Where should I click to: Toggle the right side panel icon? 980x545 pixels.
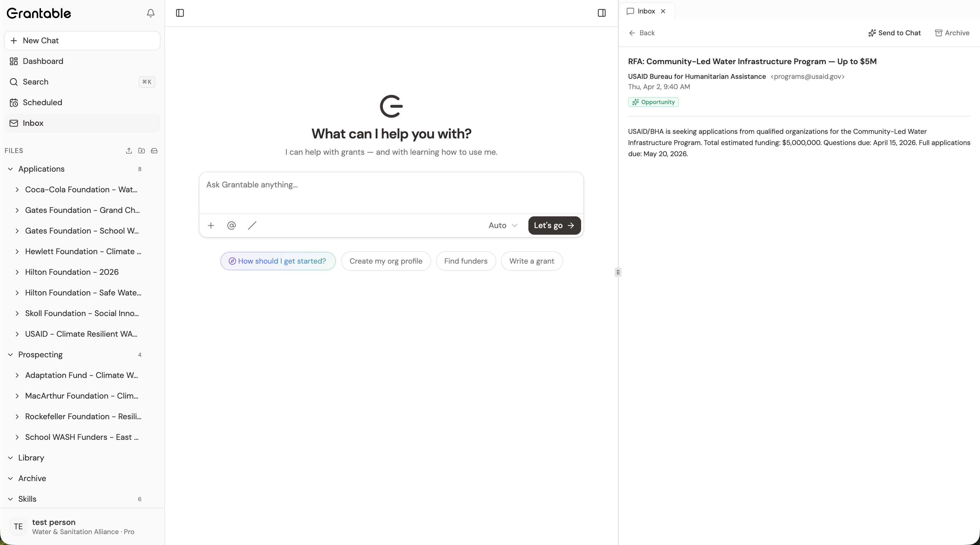pos(601,13)
